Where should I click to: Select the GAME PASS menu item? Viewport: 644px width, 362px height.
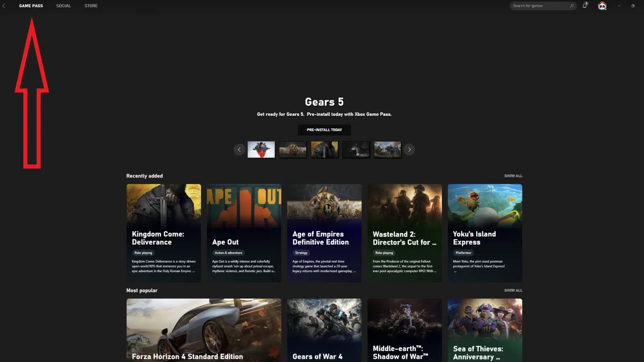coord(31,6)
